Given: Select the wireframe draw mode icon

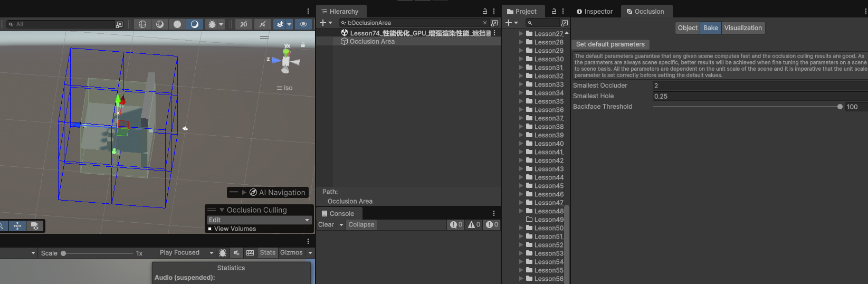Looking at the screenshot, I should click(142, 24).
